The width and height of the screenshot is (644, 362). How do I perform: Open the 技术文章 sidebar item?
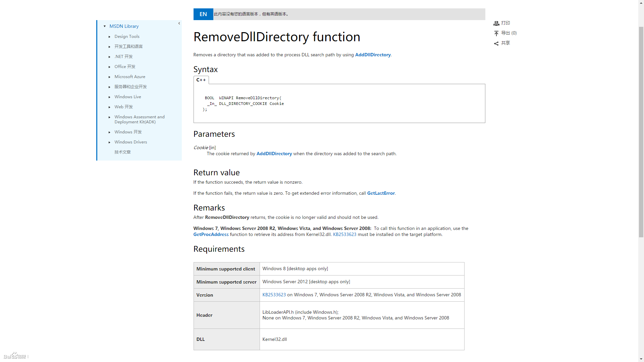[122, 152]
